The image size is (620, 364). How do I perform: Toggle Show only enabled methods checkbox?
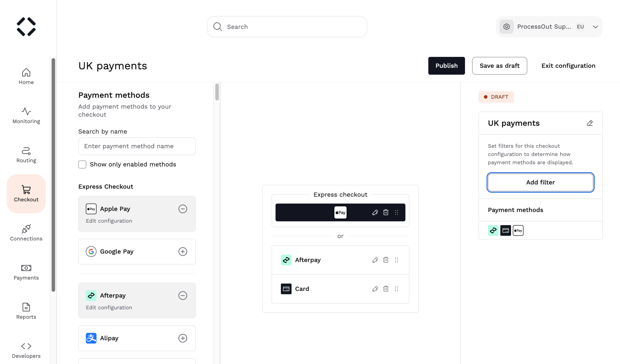coord(82,164)
